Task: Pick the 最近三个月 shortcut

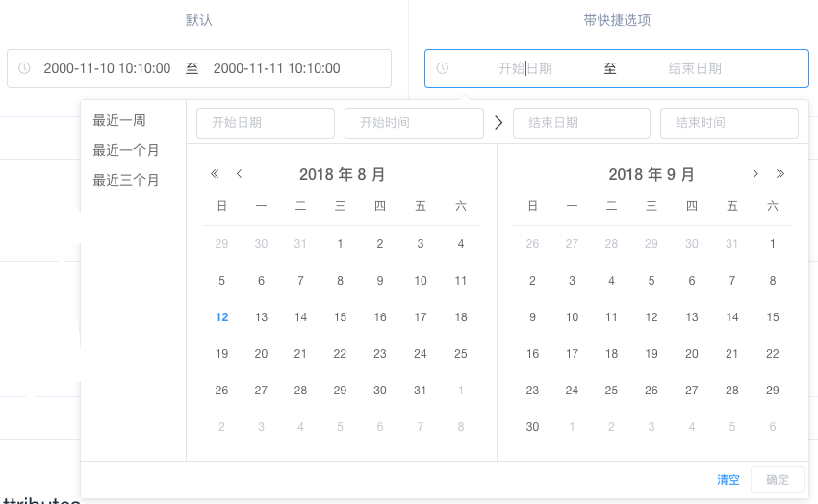Action: (126, 180)
